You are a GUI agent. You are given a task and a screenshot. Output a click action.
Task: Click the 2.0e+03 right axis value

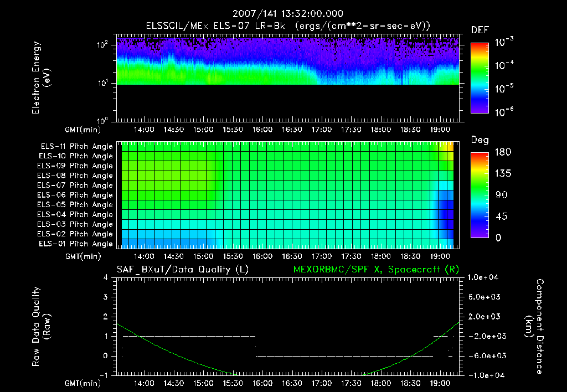(x=484, y=317)
